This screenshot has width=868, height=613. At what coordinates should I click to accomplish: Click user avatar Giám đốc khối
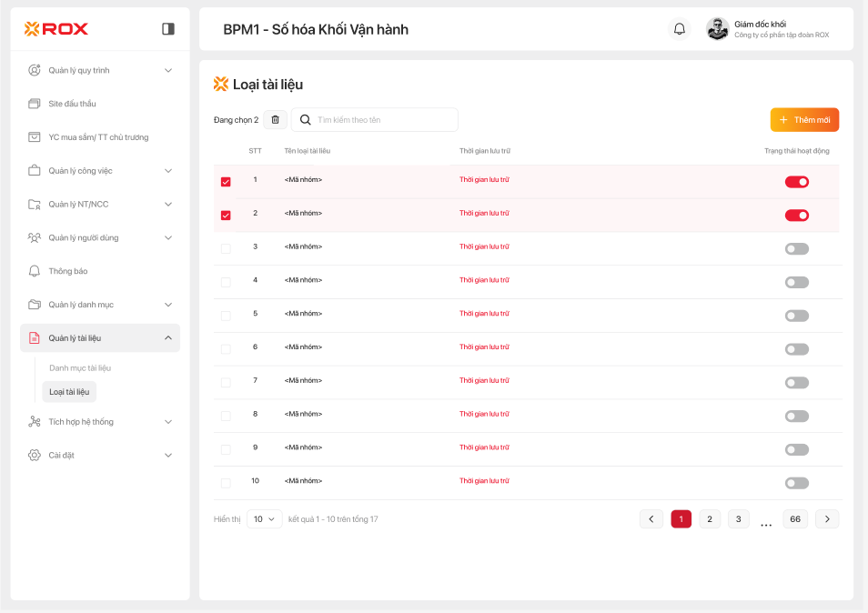coord(717,29)
